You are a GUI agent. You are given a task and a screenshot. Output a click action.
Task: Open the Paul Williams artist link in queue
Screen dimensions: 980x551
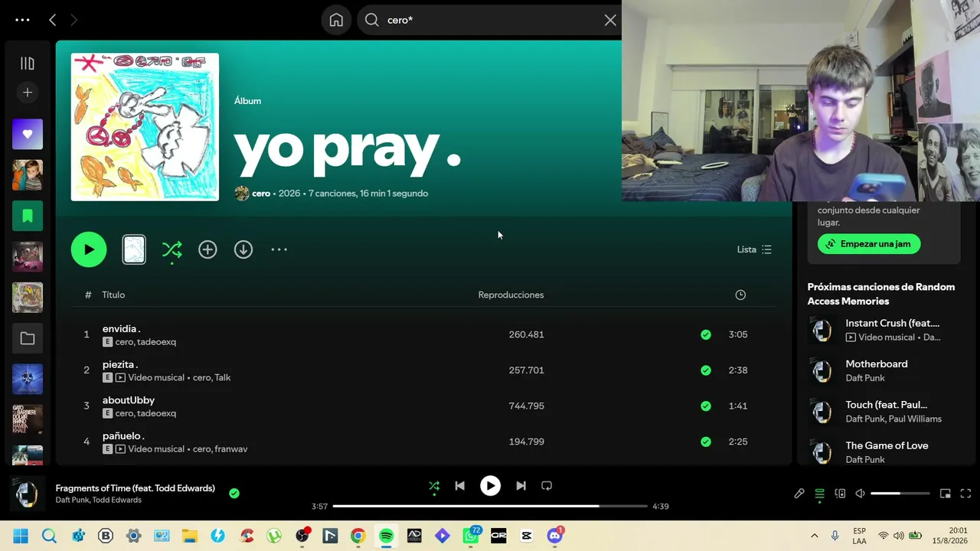click(915, 419)
